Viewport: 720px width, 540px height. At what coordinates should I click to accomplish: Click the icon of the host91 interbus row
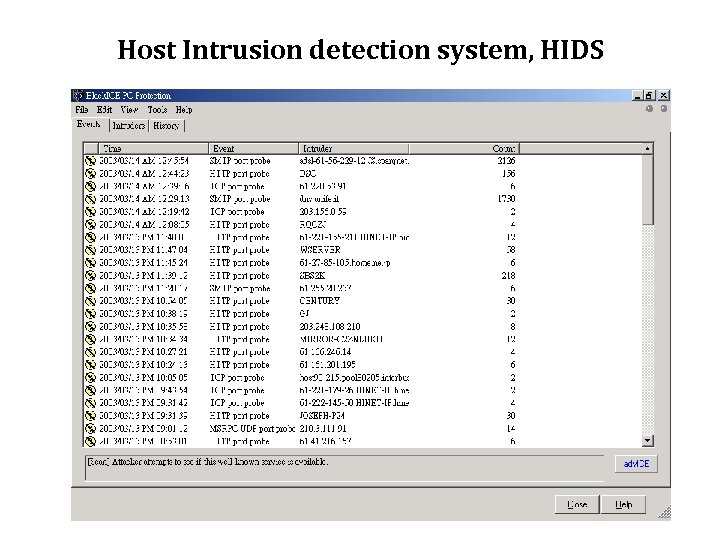[90, 377]
